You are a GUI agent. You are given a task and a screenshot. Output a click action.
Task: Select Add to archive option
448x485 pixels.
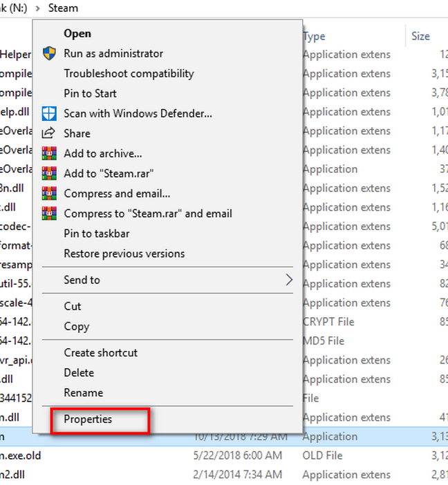tap(103, 153)
